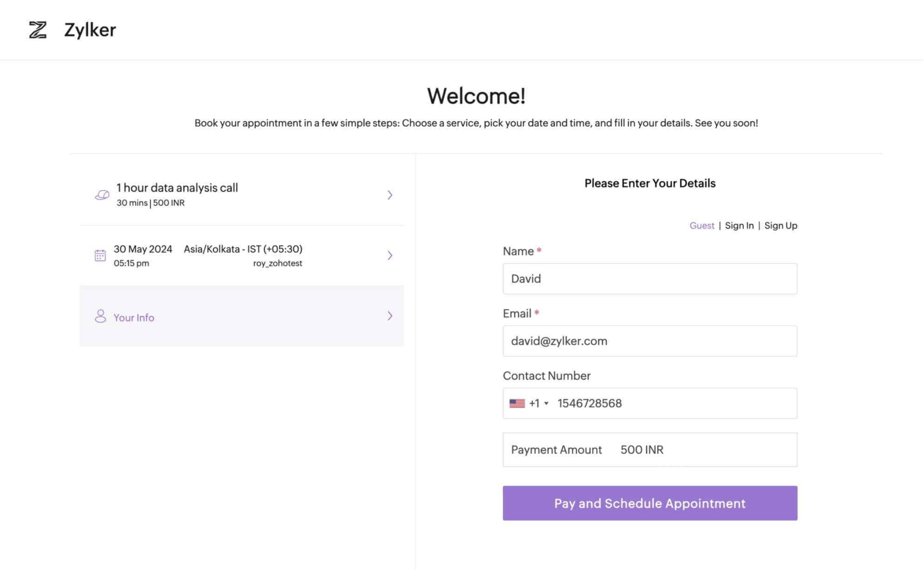Click the Zylker brand name text

90,30
